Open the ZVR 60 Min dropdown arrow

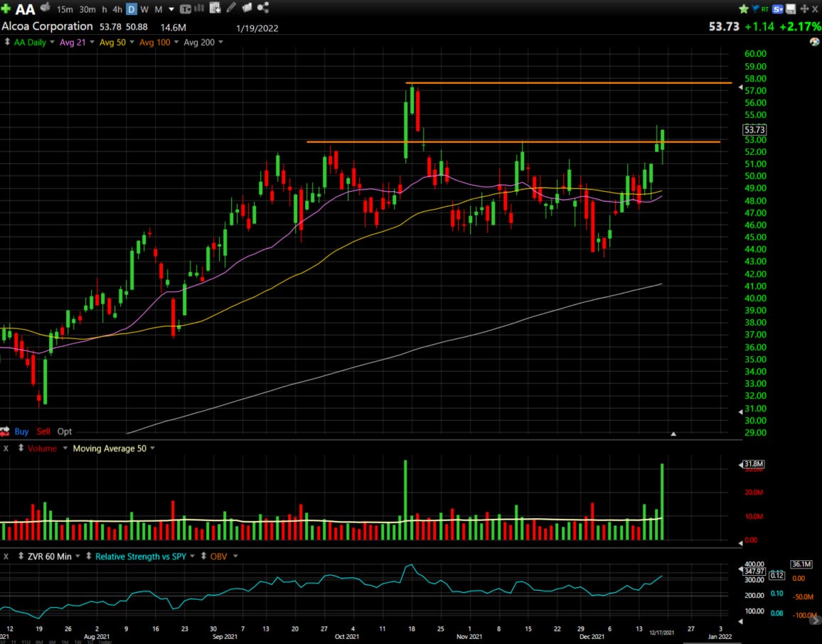click(78, 557)
